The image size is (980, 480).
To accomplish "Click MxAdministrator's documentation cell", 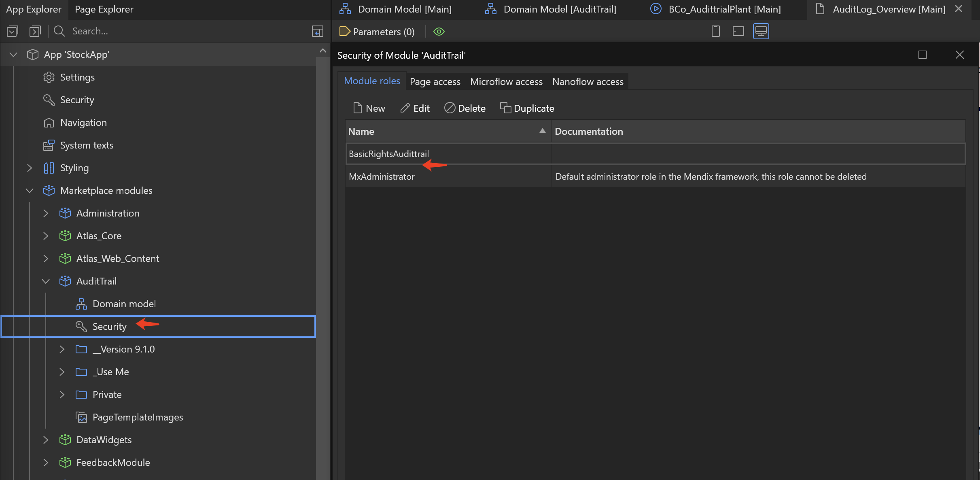I will click(x=759, y=176).
